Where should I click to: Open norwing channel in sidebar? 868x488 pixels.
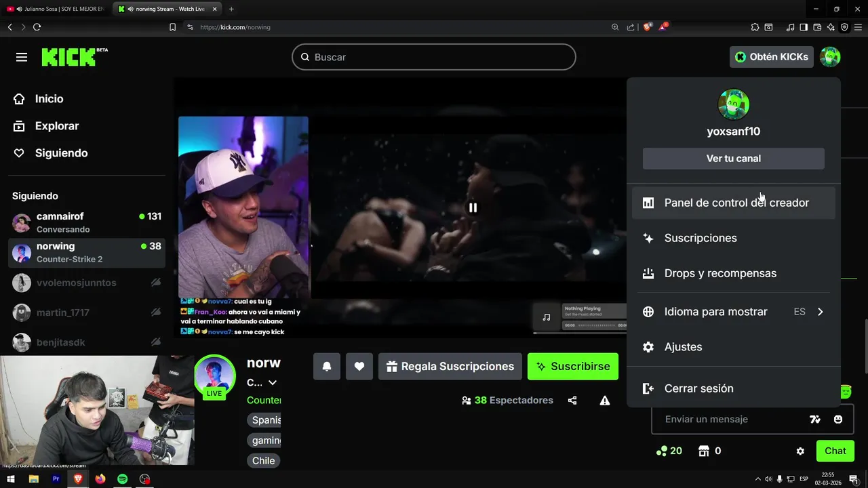(87, 252)
